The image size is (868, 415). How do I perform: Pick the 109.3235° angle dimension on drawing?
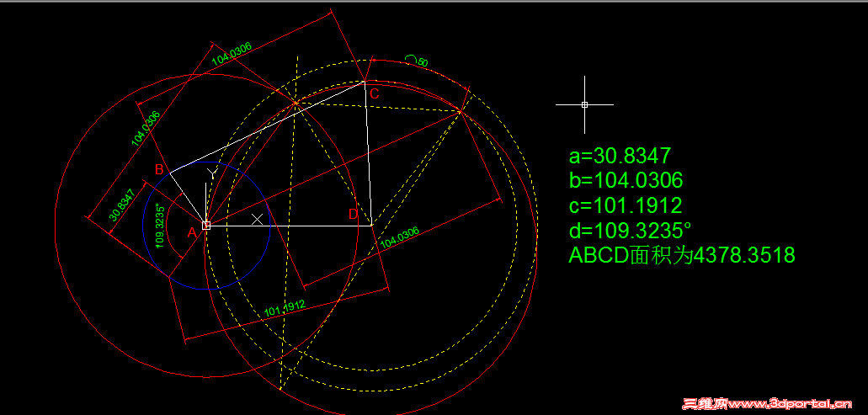[160, 226]
